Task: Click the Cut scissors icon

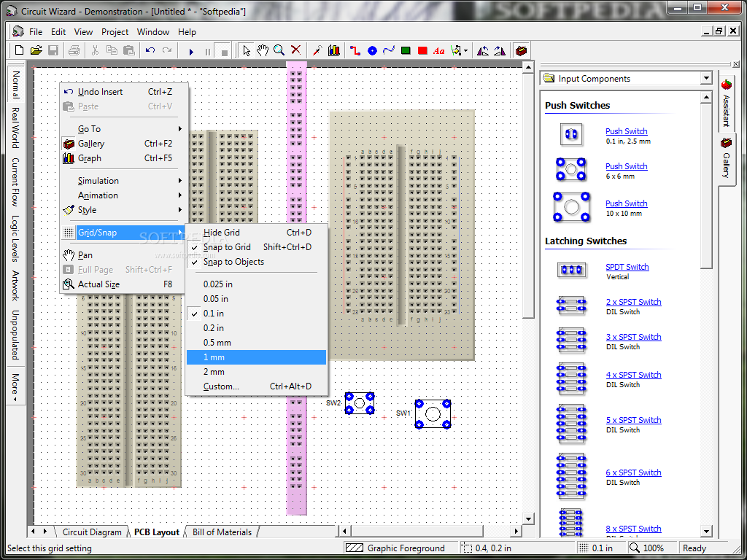Action: tap(95, 50)
